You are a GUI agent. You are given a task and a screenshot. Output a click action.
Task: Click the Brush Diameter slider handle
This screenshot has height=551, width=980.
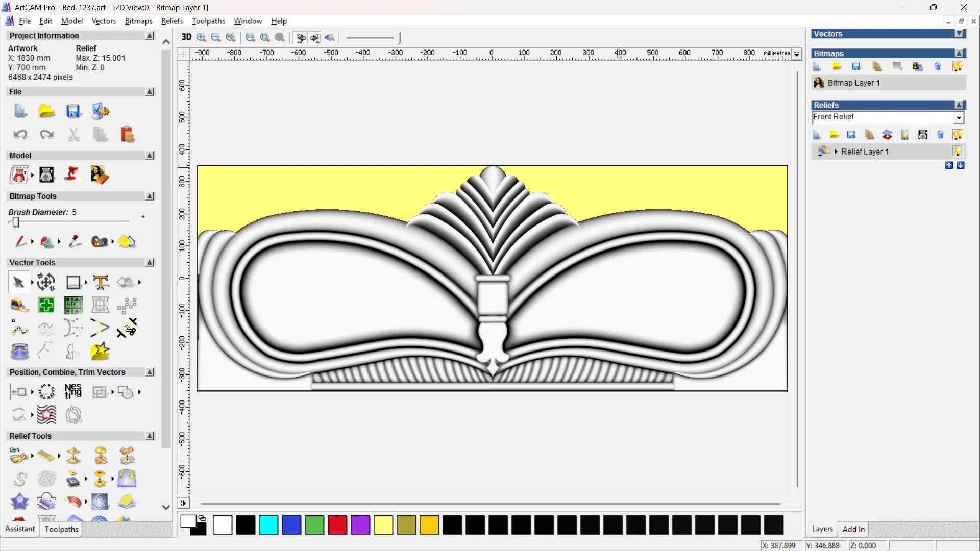tap(16, 222)
